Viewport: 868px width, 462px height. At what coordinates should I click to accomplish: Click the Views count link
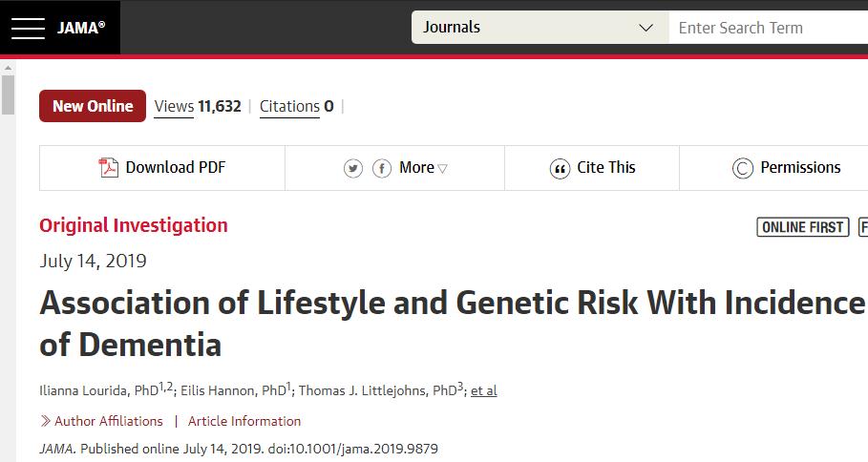[198, 106]
